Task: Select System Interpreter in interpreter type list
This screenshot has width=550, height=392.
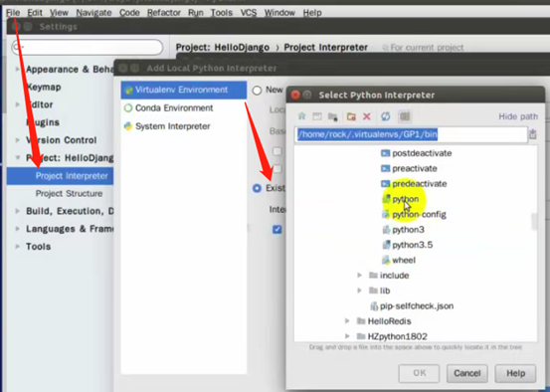Action: (173, 126)
